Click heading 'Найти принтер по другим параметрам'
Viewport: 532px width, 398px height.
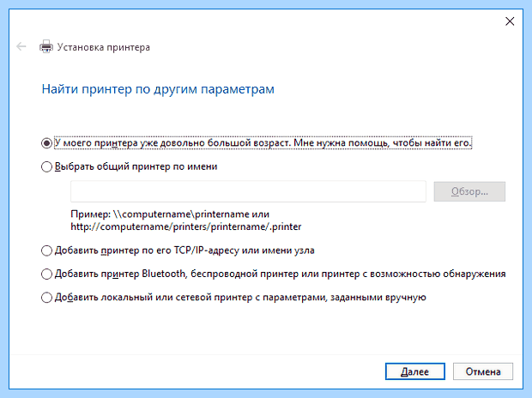click(158, 89)
